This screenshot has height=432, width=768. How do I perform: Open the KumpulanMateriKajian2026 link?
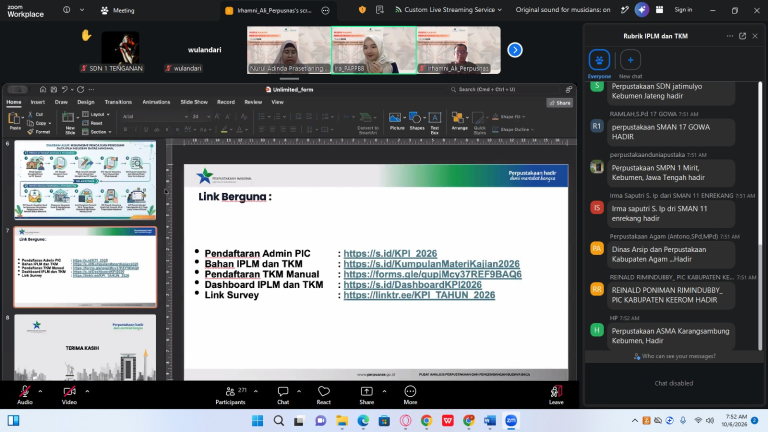[432, 264]
